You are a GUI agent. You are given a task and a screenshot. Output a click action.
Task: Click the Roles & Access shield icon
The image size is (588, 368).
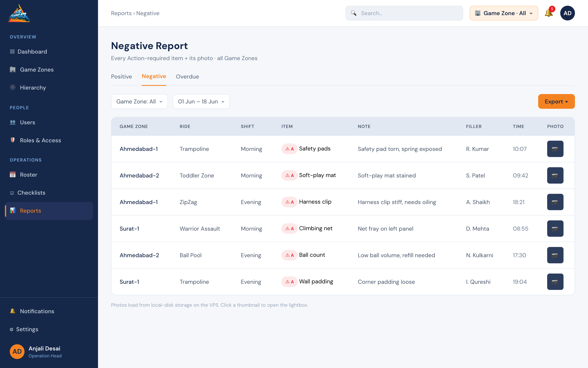click(13, 140)
